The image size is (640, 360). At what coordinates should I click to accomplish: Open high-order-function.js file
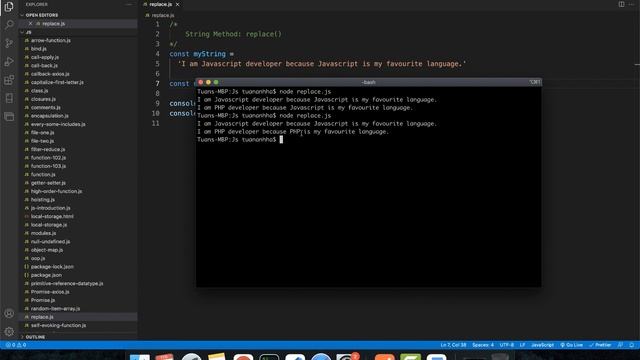click(x=56, y=191)
